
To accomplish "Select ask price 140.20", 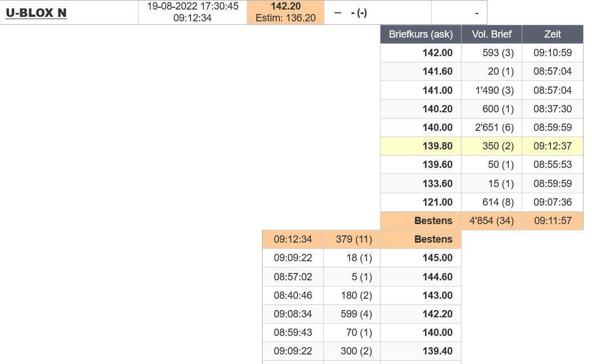I will click(437, 109).
